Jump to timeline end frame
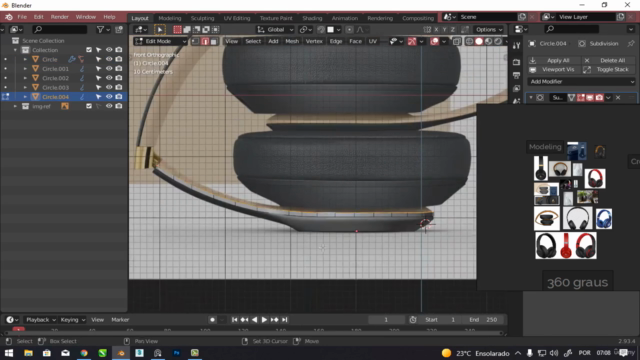 [x=285, y=320]
